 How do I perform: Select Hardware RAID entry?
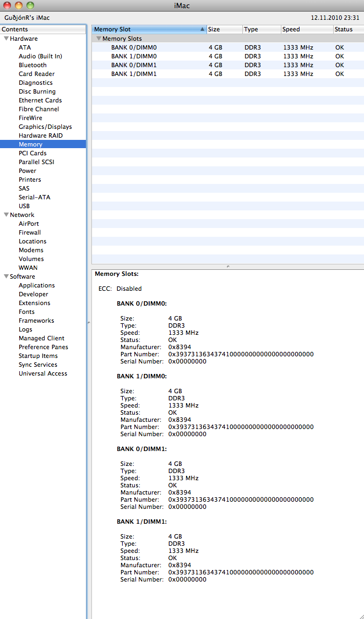pyautogui.click(x=41, y=135)
